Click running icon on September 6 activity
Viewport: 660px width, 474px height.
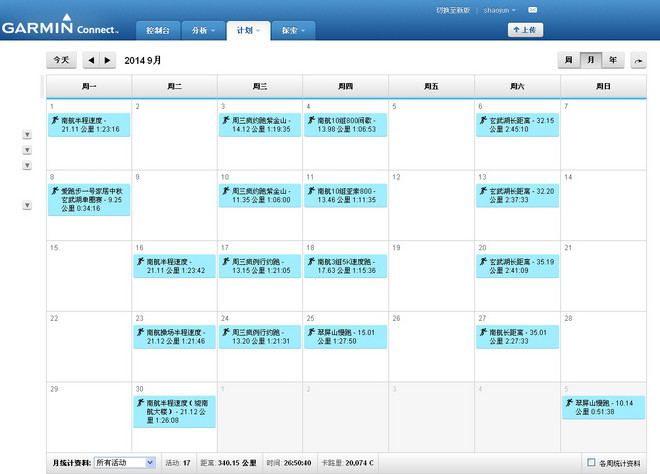[483, 119]
